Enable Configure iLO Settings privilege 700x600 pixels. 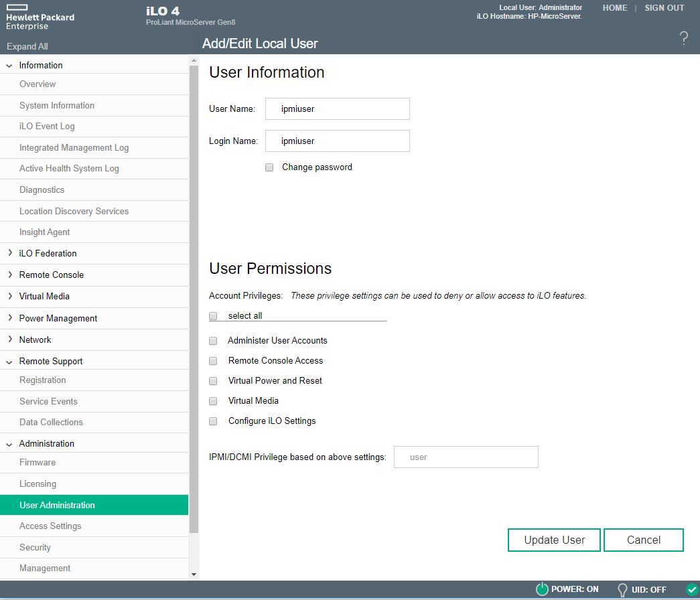[214, 421]
